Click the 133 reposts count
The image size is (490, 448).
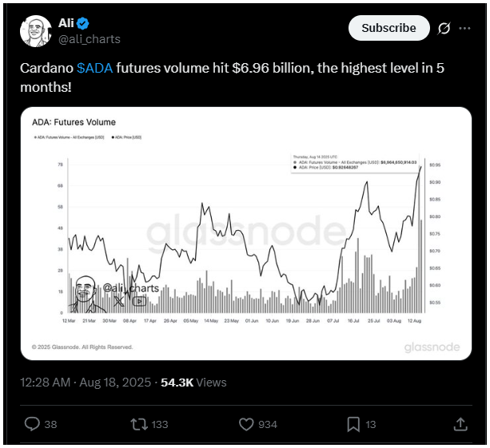160,425
